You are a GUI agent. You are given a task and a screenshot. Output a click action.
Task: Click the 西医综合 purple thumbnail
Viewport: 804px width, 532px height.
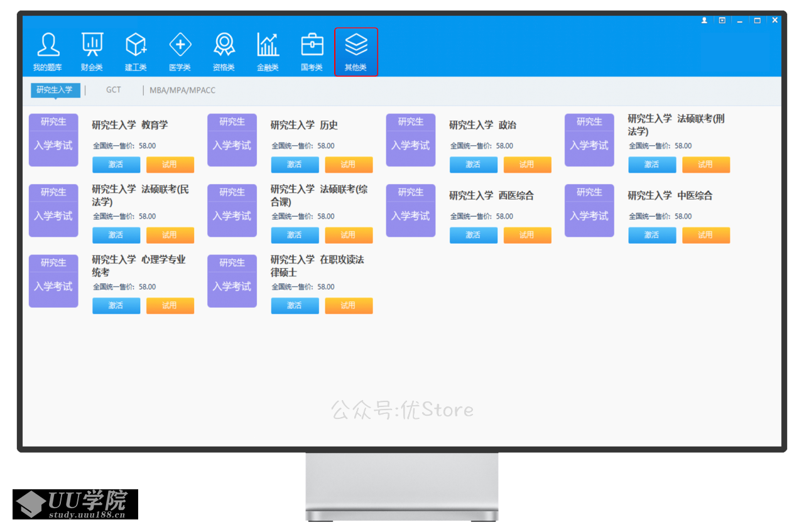tap(411, 210)
